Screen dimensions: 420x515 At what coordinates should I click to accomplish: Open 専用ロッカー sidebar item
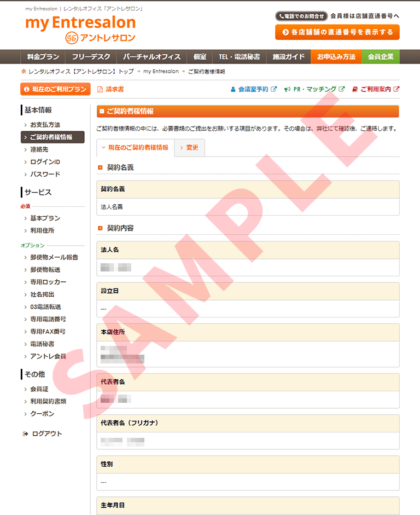tap(48, 282)
